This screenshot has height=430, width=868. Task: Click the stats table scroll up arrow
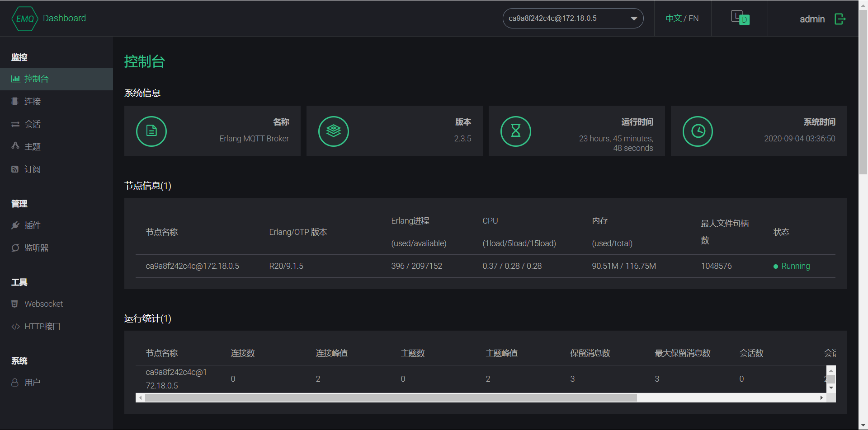point(831,370)
